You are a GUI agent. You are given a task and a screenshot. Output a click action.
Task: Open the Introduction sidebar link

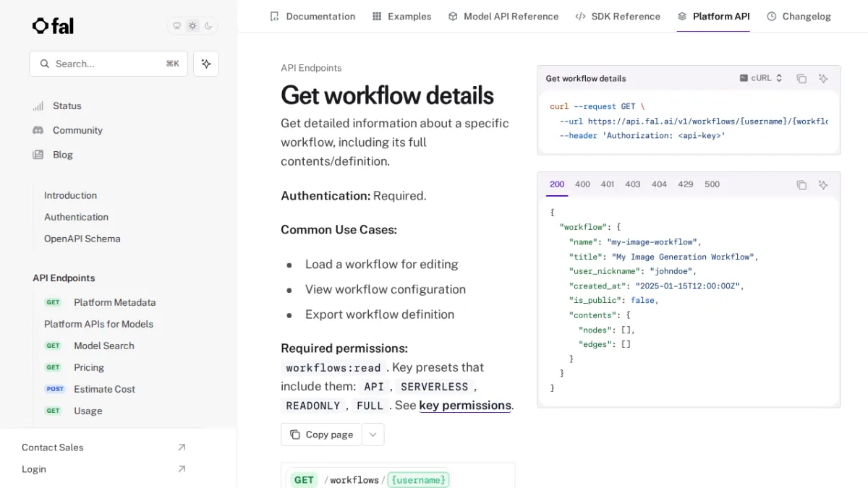coord(70,195)
